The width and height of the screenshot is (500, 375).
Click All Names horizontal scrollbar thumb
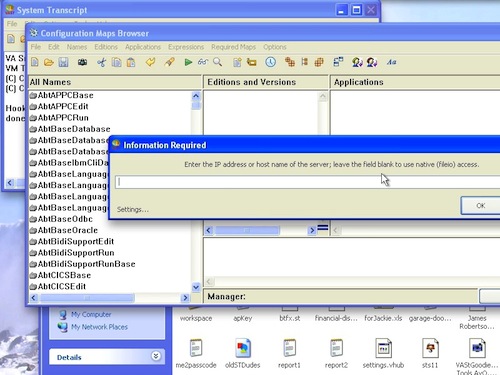87,298
